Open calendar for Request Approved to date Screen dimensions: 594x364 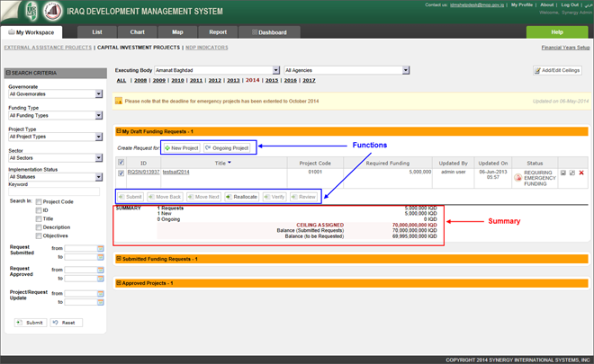[x=101, y=279]
